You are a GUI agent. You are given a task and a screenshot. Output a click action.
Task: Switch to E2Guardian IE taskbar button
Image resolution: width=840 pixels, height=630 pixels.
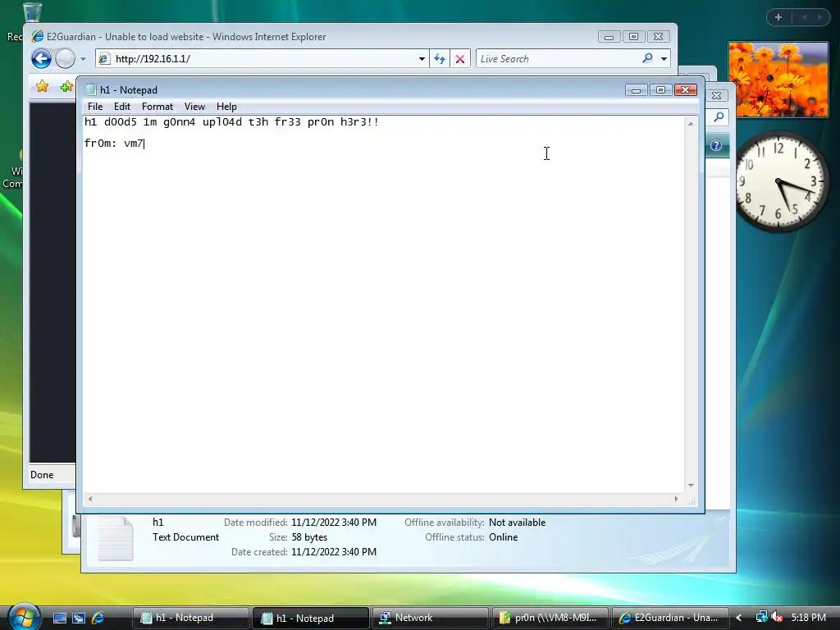669,618
